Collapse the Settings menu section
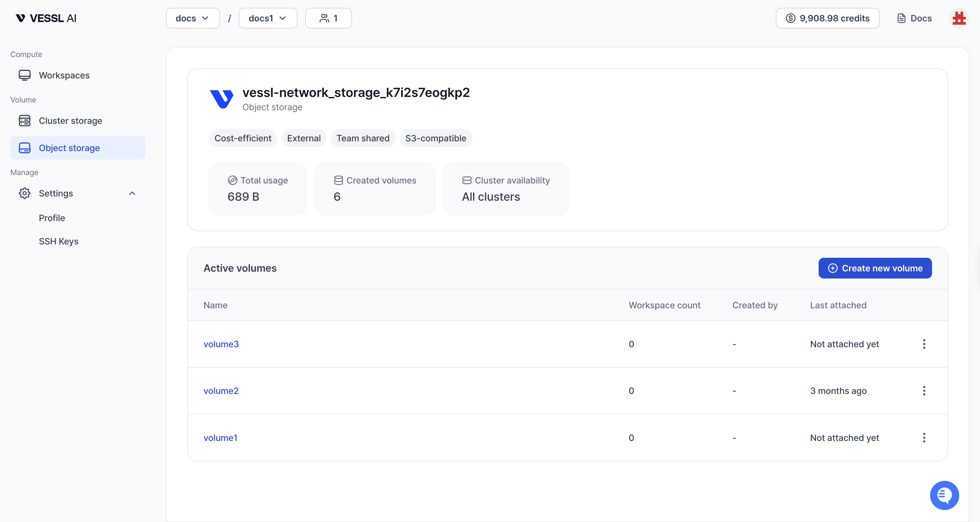Image resolution: width=980 pixels, height=522 pixels. 132,194
